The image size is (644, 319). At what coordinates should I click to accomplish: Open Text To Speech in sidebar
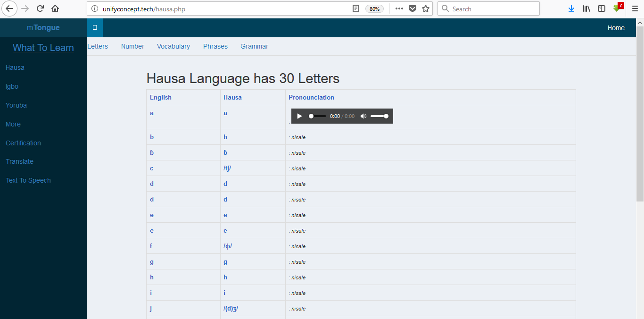[x=28, y=180]
